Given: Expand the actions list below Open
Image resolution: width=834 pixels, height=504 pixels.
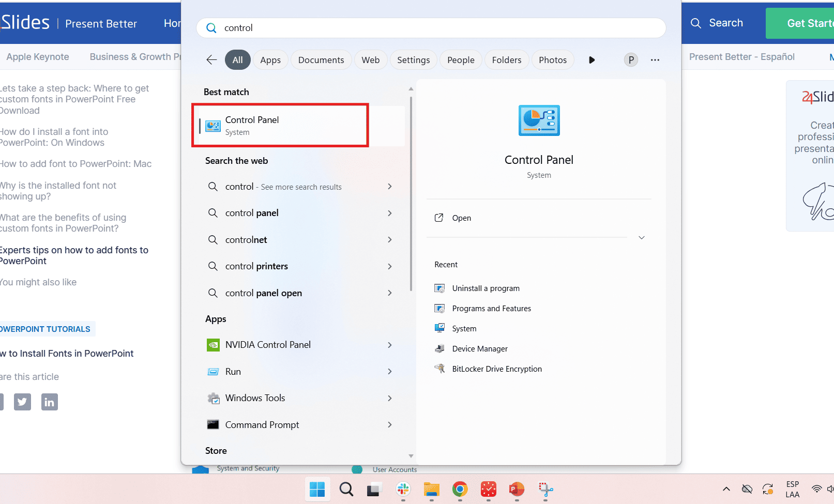Looking at the screenshot, I should point(641,238).
